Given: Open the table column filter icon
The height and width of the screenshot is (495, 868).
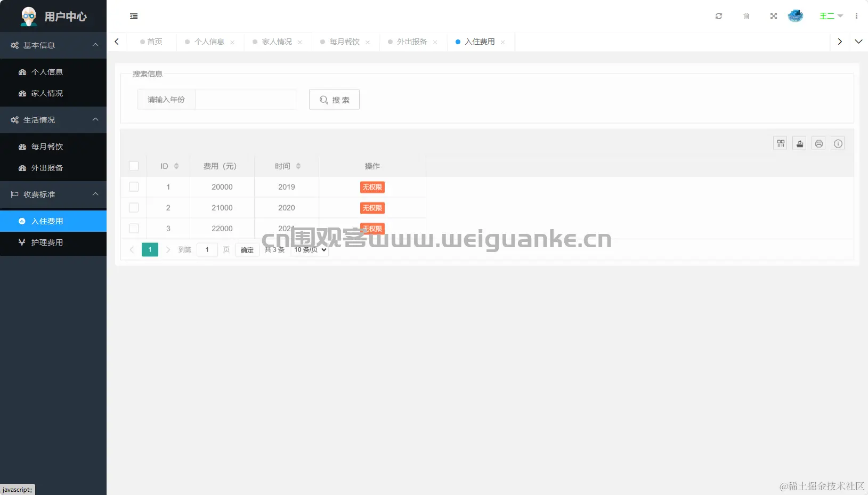Looking at the screenshot, I should coord(781,143).
